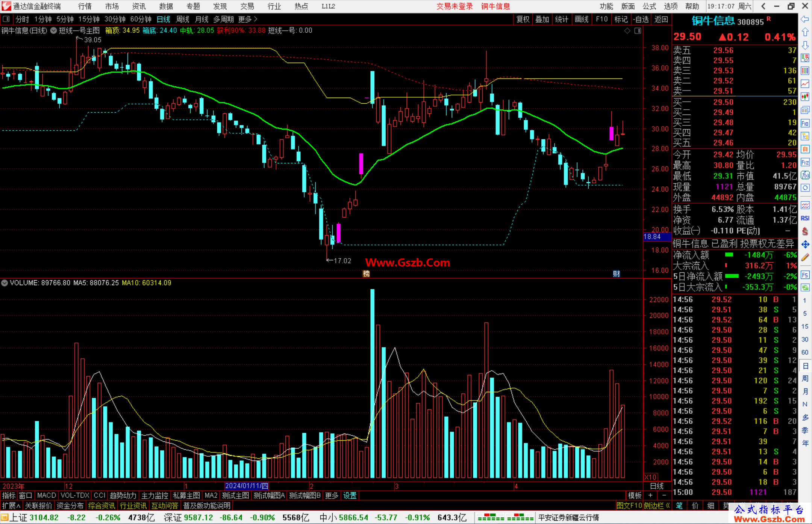
Task: Open the 资讯 menu
Action: (x=139, y=6)
